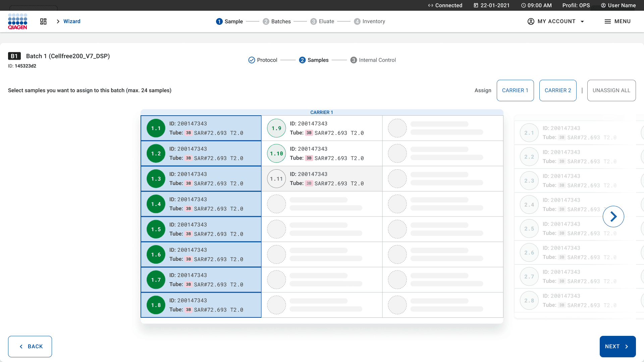Select sample position 1.9

pos(276,128)
